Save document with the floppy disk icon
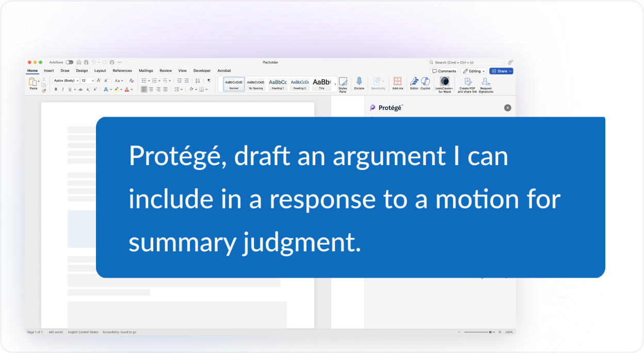 tap(86, 62)
